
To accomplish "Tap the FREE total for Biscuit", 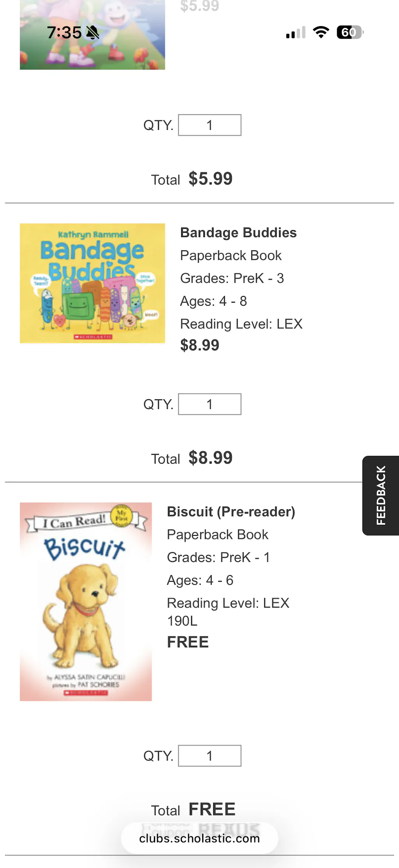I will tap(212, 810).
